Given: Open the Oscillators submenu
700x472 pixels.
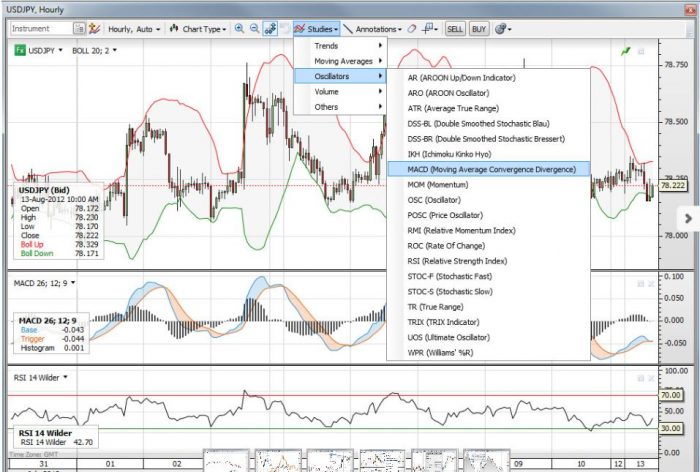Looking at the screenshot, I should (x=340, y=76).
